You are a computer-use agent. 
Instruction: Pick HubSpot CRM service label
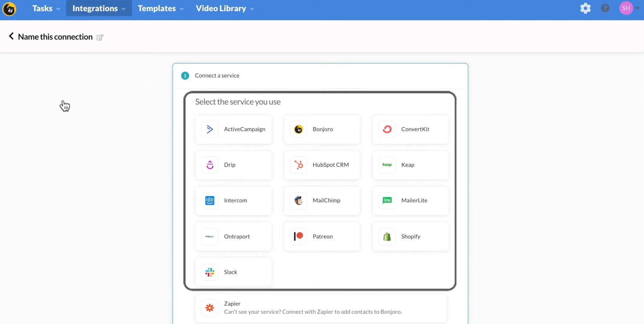pos(331,165)
